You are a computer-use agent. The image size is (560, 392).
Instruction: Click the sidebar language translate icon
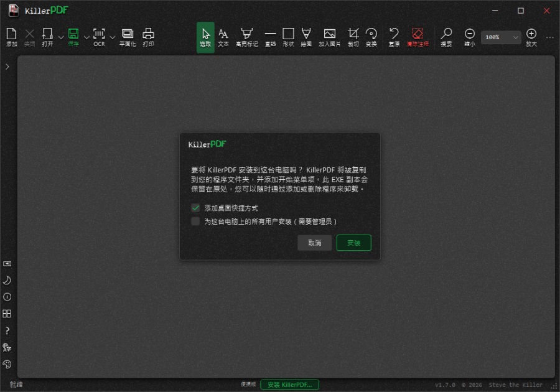[7, 347]
